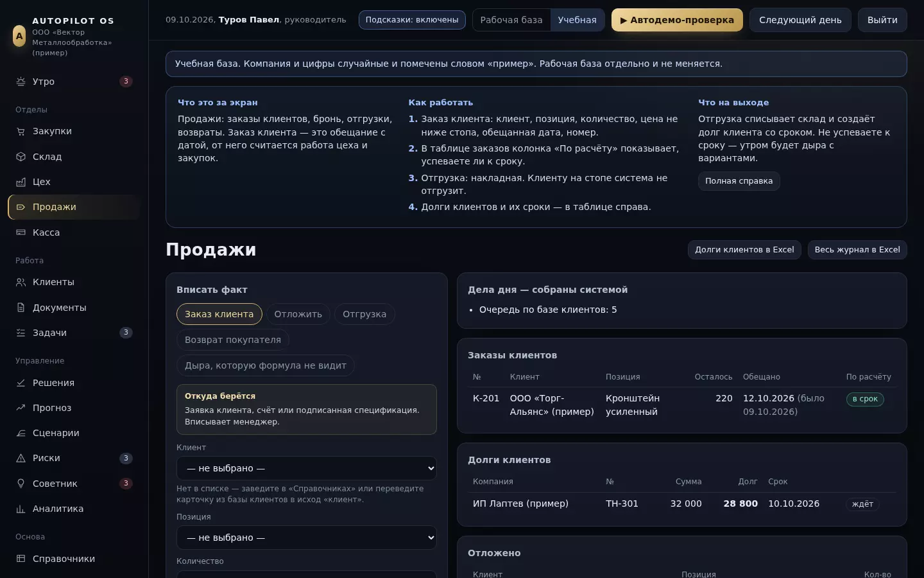
Task: Export Весь журнал в Excel
Action: pyautogui.click(x=857, y=250)
